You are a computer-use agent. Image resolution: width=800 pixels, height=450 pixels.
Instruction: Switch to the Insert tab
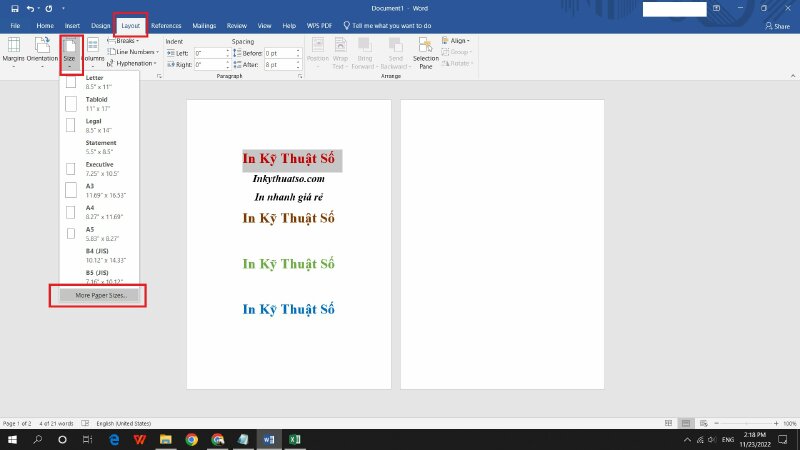[72, 26]
